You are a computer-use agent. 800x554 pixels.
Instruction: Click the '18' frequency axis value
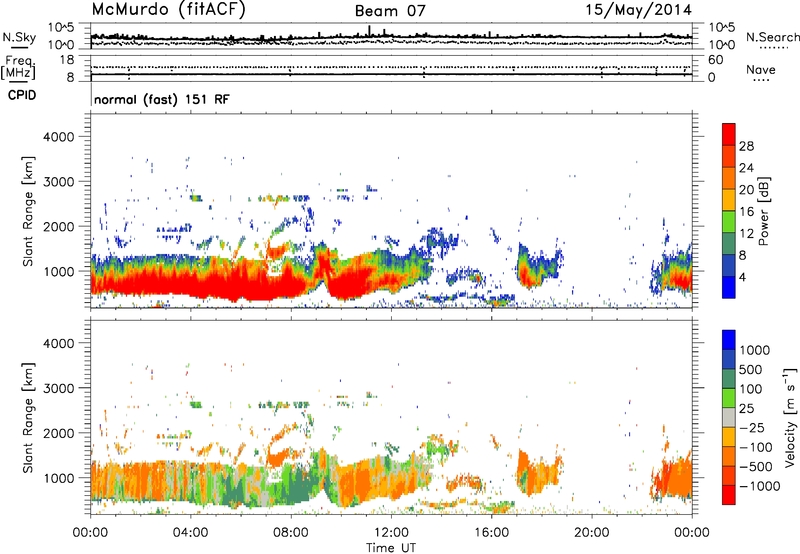pos(67,60)
